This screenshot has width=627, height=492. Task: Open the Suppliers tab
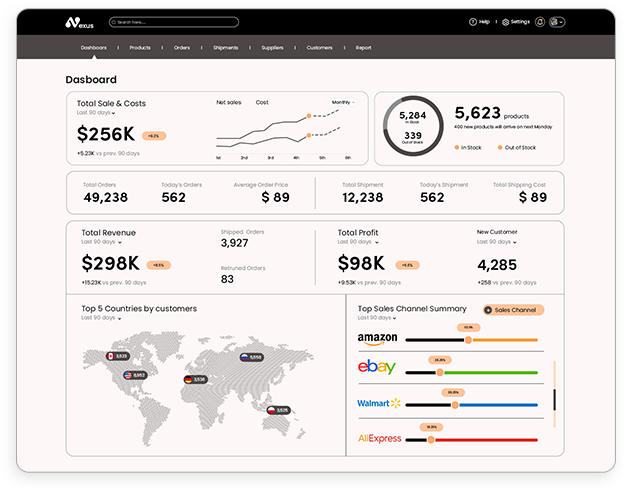click(272, 47)
